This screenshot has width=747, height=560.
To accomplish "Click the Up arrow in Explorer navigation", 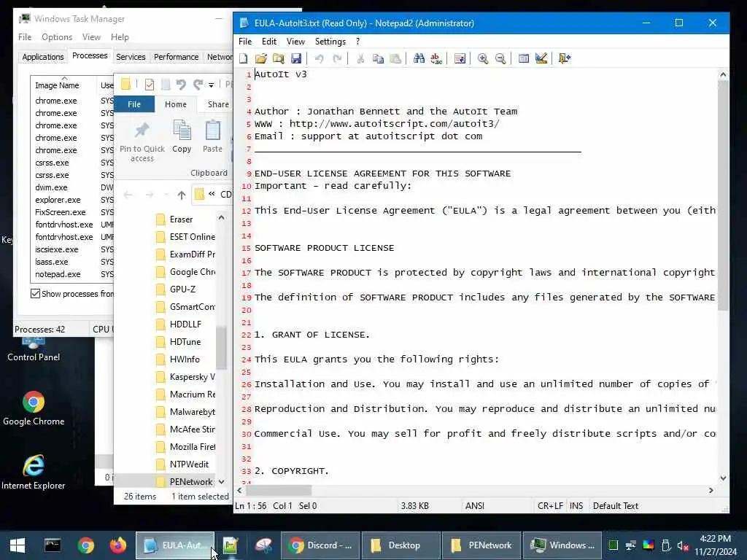I will [x=181, y=195].
